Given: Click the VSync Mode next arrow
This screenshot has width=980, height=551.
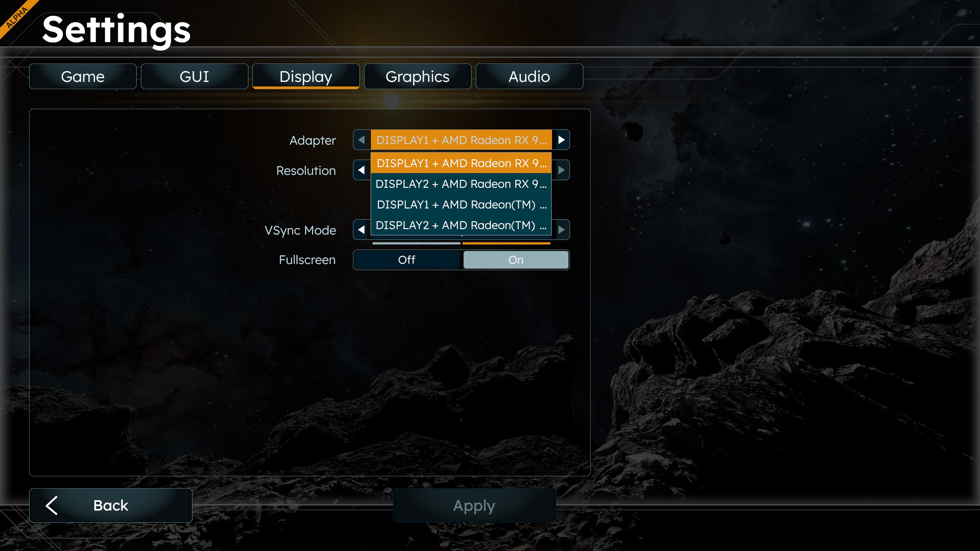Looking at the screenshot, I should click(561, 230).
